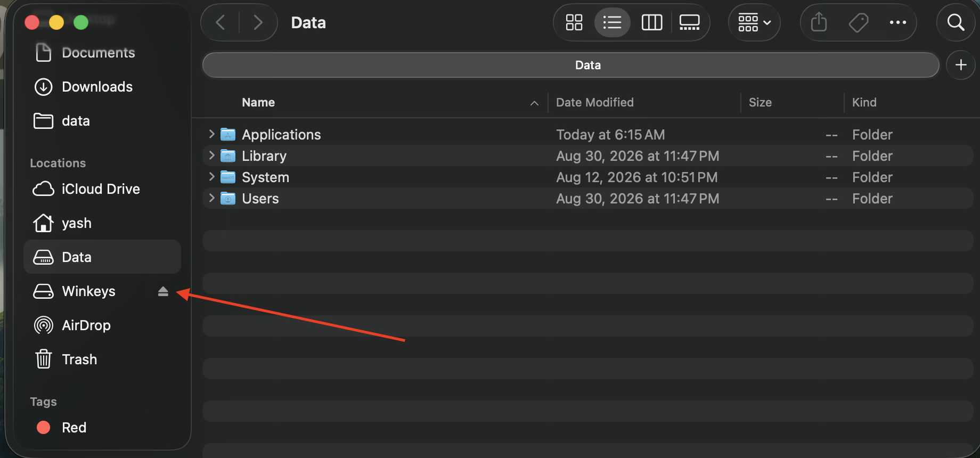Select the Applications folder row

[x=588, y=134]
